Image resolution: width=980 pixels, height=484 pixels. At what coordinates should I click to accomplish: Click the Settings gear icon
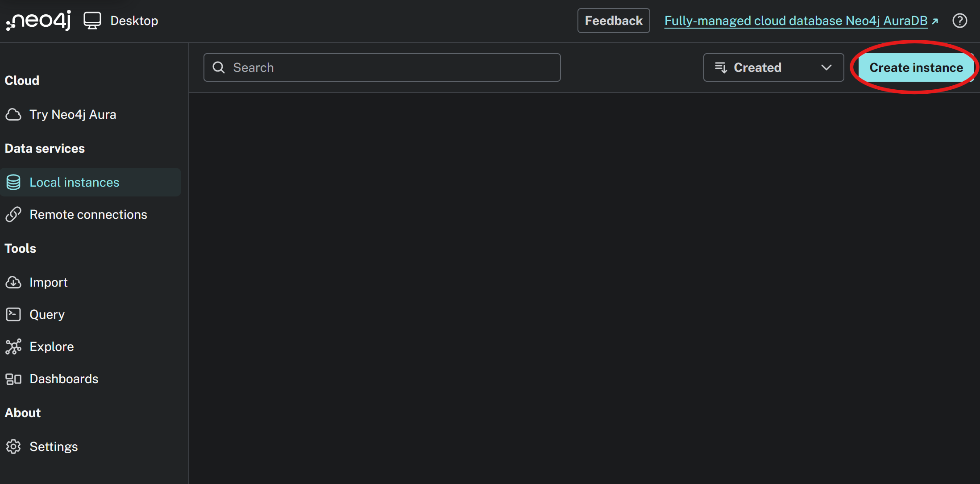click(13, 446)
